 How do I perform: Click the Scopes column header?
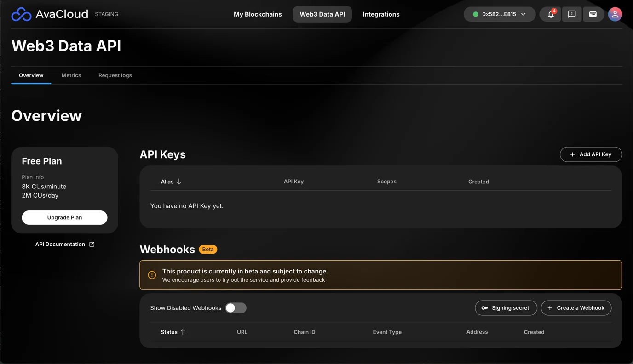pyautogui.click(x=386, y=182)
